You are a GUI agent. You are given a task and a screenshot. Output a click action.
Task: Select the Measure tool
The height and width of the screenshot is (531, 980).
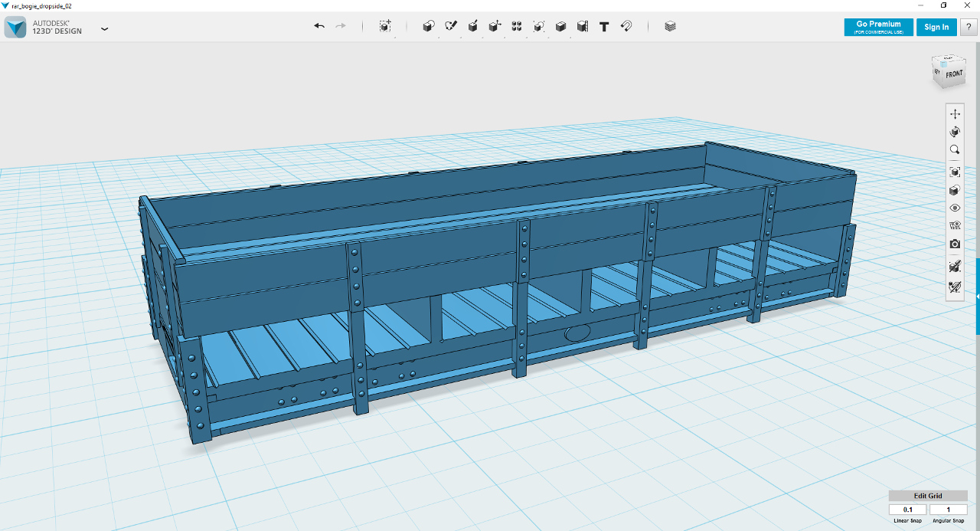pos(583,26)
